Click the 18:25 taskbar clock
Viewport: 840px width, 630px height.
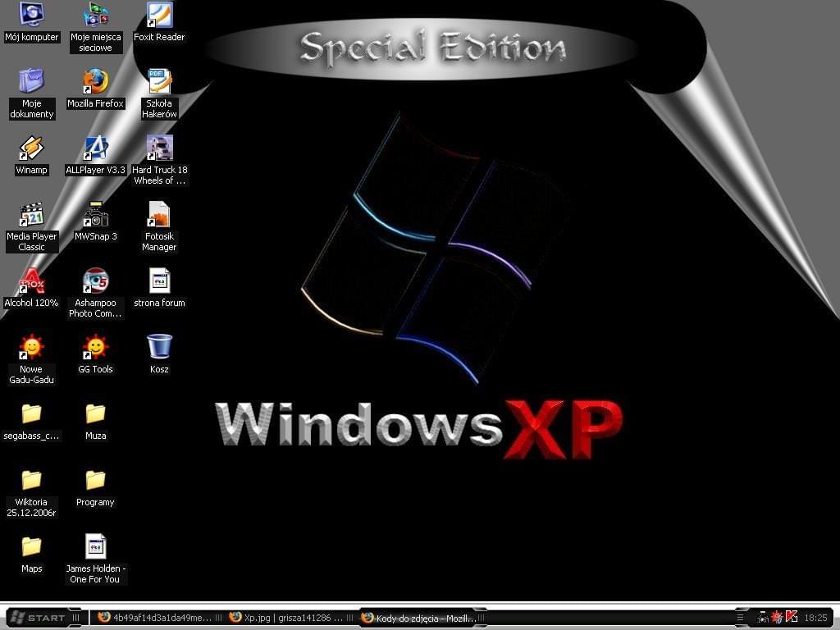point(815,618)
